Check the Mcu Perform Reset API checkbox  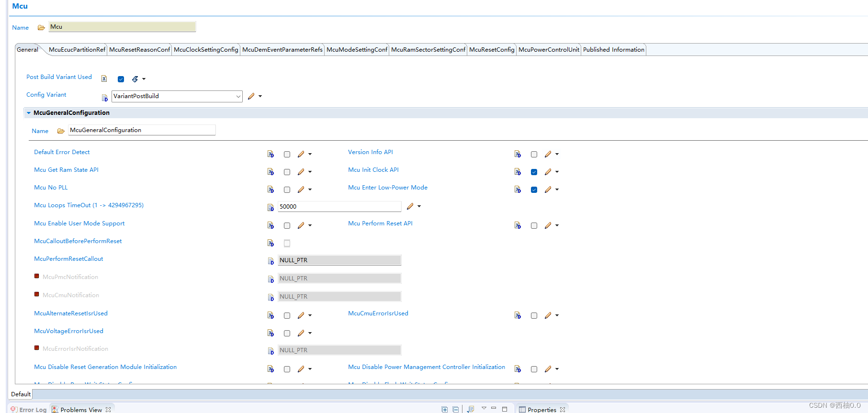tap(534, 225)
